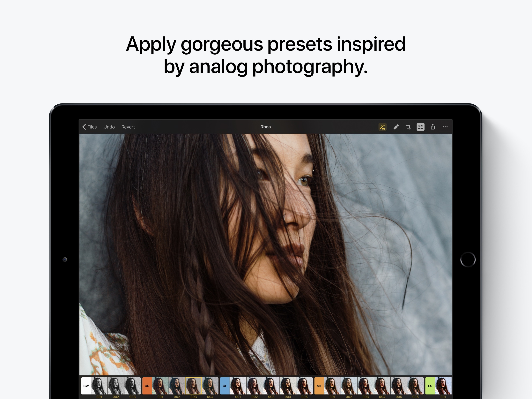532x399 pixels.
Task: Tap the ML Enhance magic wand icon
Action: (x=382, y=127)
